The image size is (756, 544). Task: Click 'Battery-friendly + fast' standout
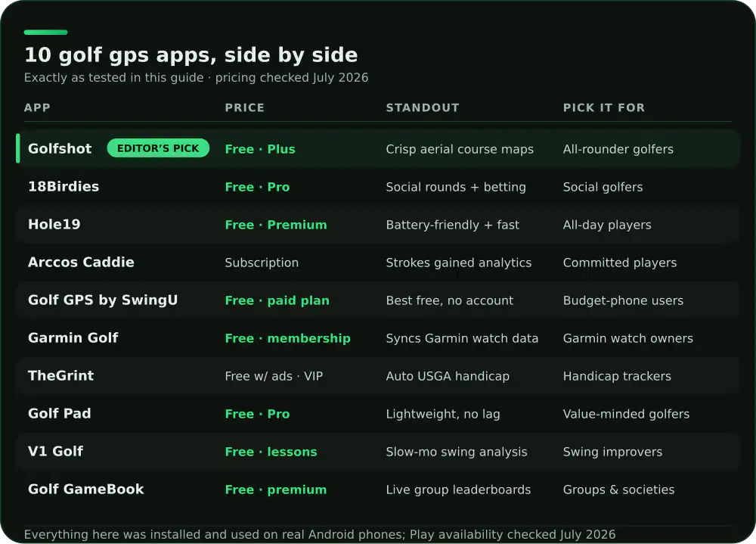[453, 225]
